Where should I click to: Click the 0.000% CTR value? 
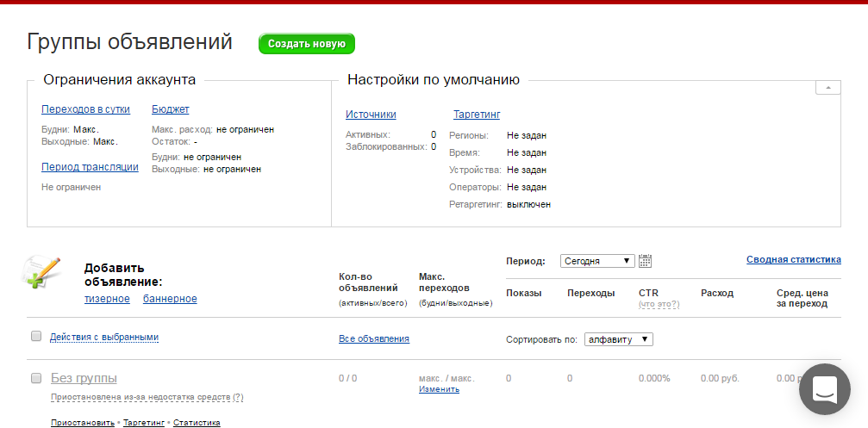click(x=654, y=379)
